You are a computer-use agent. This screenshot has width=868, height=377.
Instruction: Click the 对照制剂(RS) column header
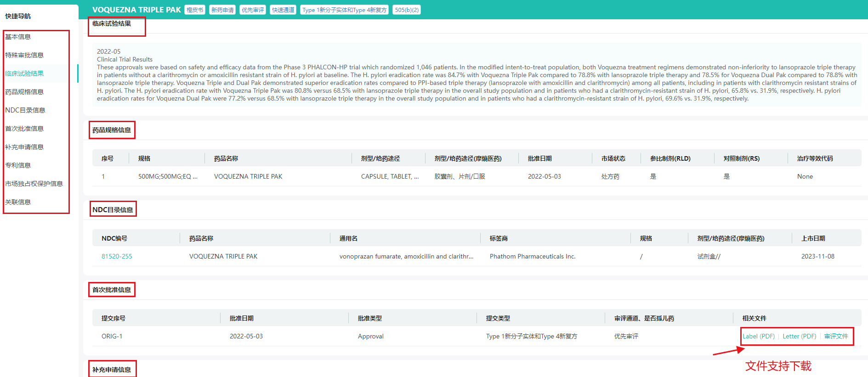click(x=742, y=158)
